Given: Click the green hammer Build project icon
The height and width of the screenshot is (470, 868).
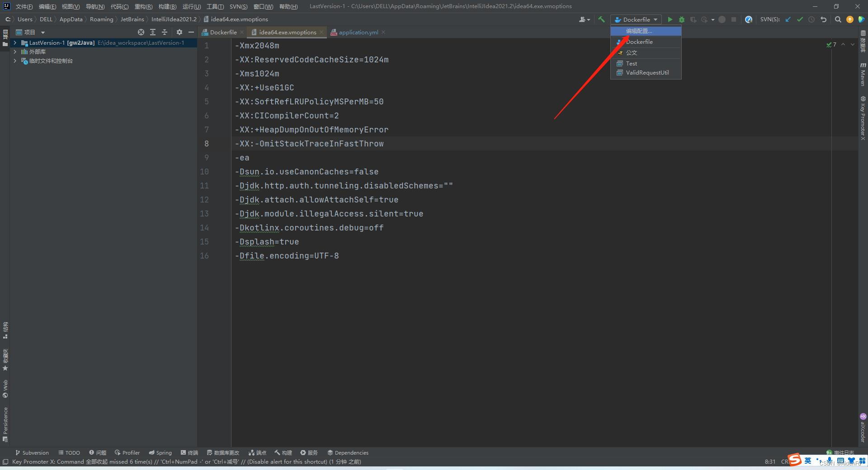Looking at the screenshot, I should tap(601, 19).
